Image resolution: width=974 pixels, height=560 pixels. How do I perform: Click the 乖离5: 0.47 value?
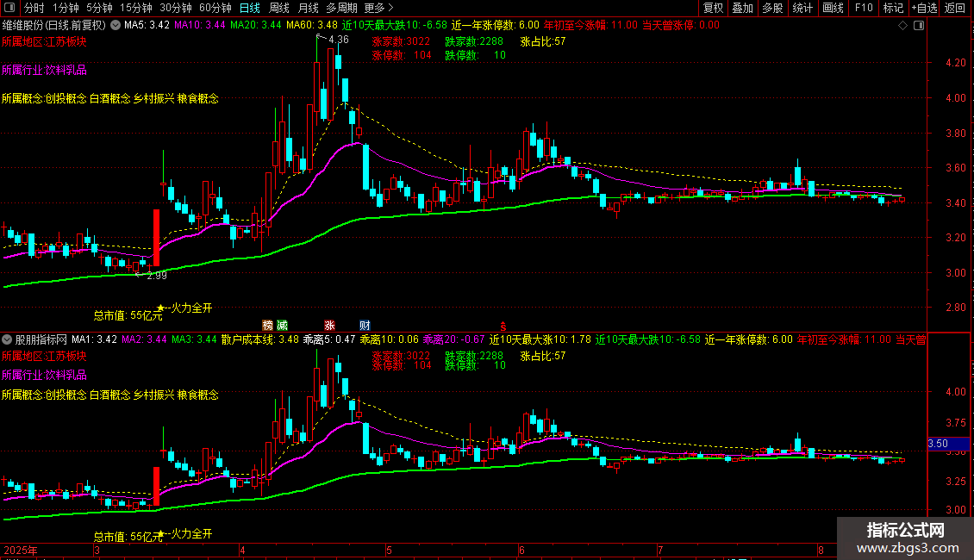coord(329,339)
